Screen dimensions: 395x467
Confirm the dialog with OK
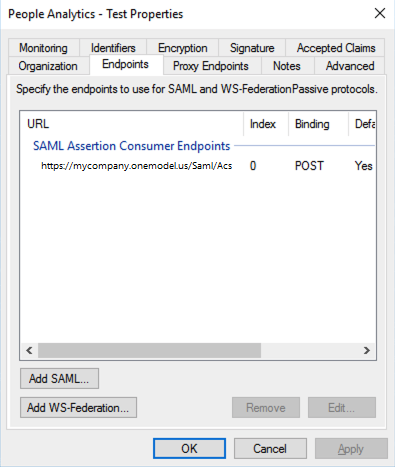coord(189,448)
